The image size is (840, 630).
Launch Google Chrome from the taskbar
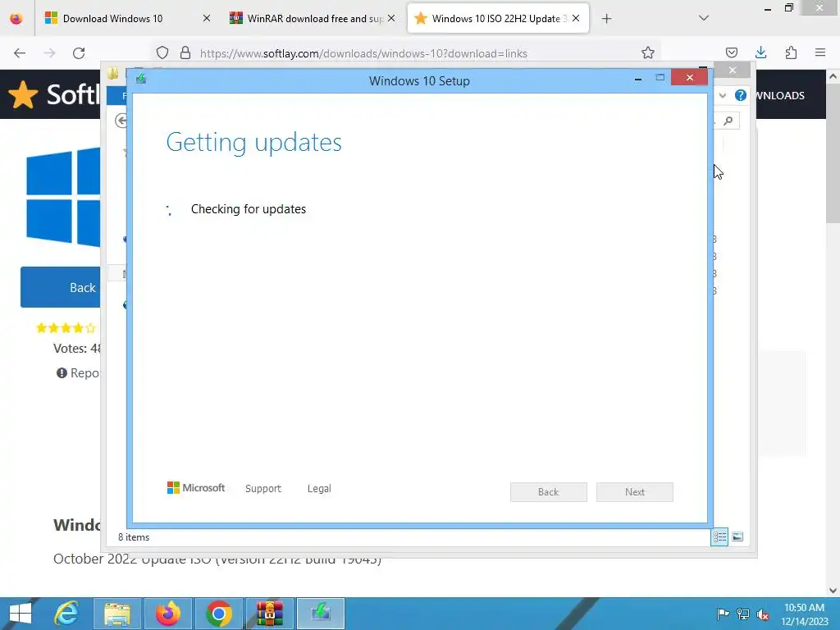pos(218,614)
